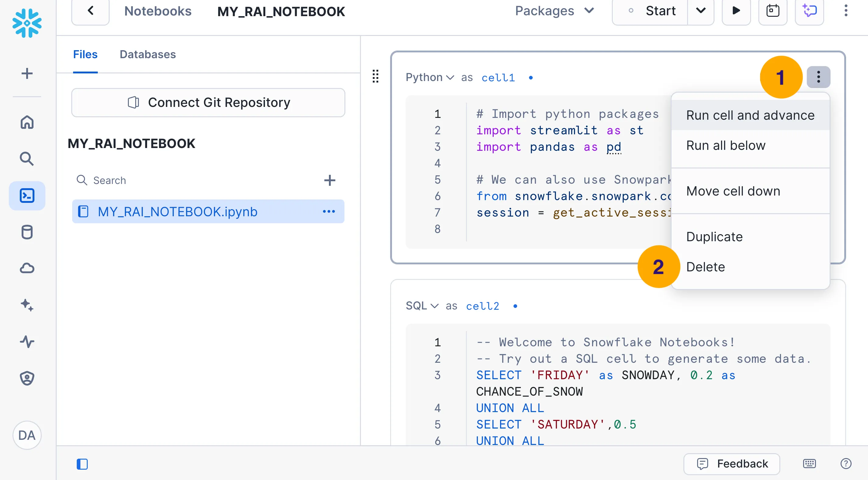Open the Admin shield icon
The height and width of the screenshot is (480, 868).
[27, 378]
